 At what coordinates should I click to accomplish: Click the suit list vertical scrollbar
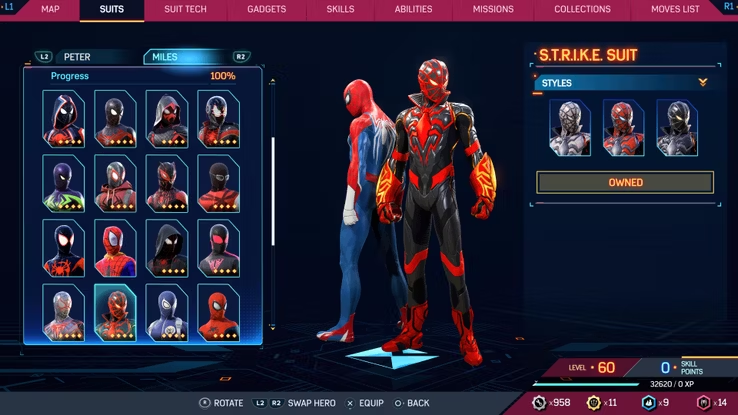tap(273, 190)
